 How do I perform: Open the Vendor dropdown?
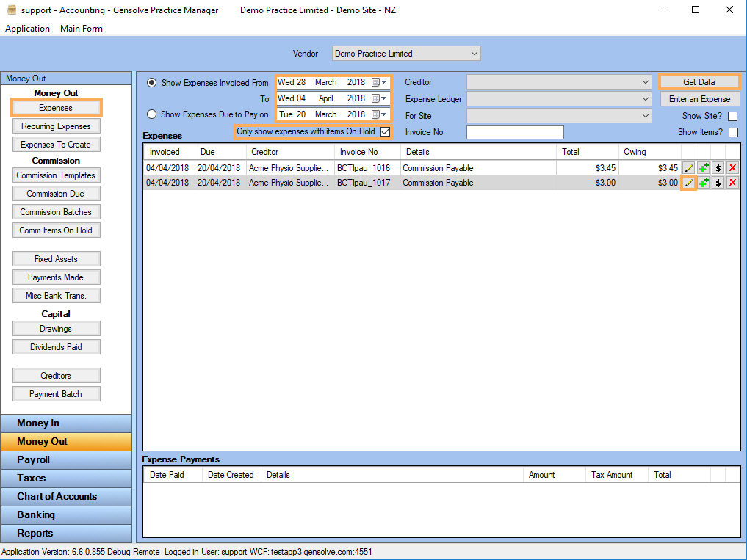tap(474, 54)
